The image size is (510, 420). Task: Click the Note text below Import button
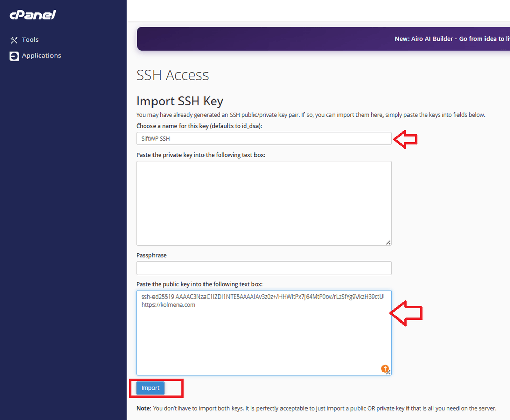316,408
